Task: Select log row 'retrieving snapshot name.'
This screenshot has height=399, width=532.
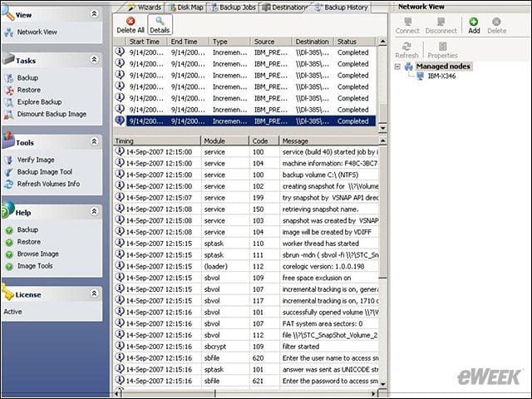Action: click(246, 209)
